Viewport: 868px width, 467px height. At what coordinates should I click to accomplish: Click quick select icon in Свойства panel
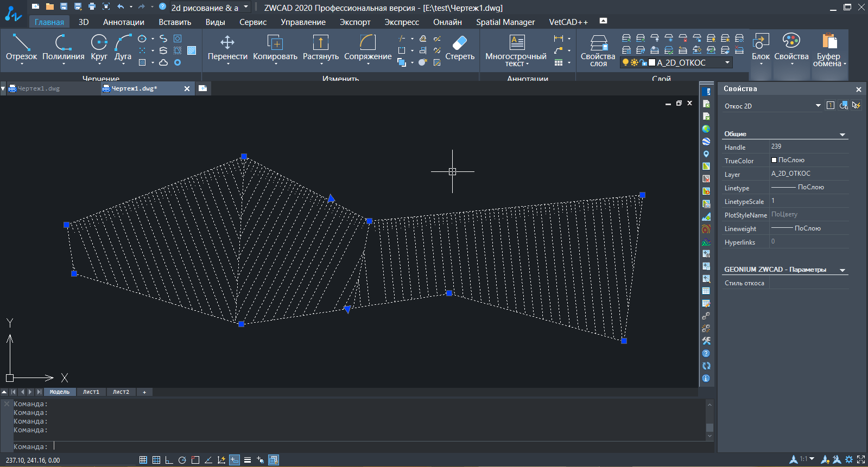(x=857, y=105)
